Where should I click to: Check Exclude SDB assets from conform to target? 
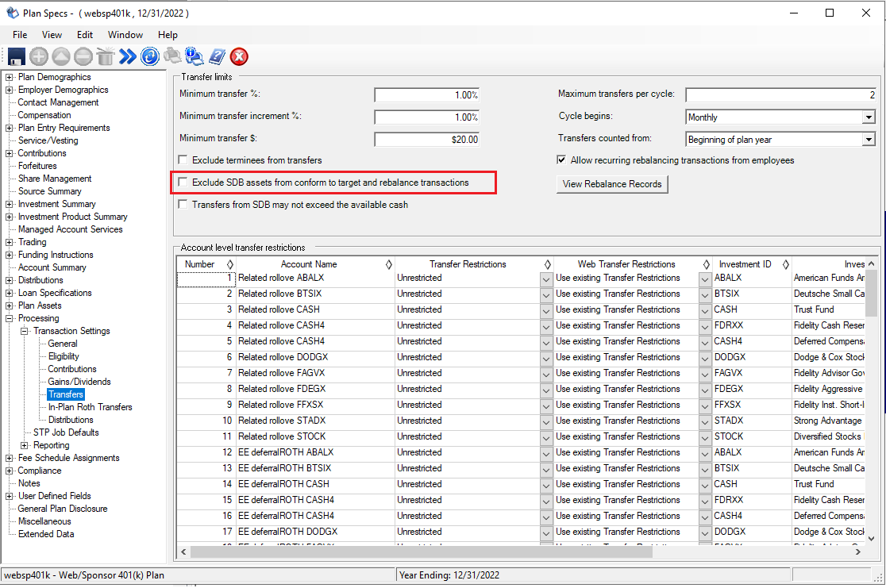183,182
